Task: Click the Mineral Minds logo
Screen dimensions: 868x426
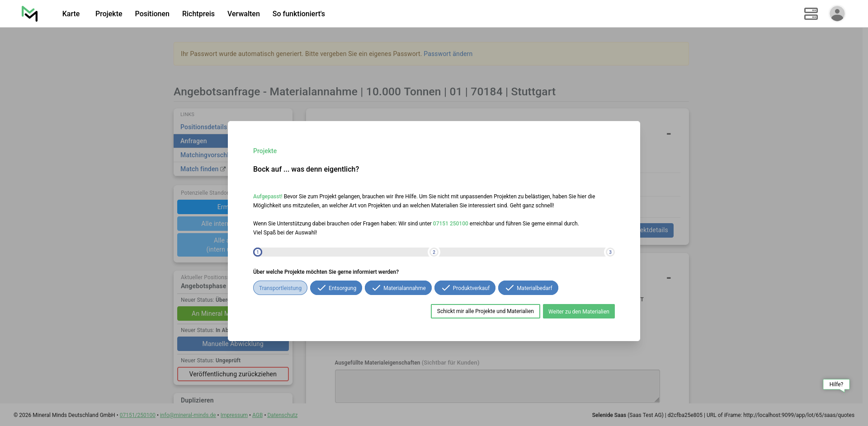Action: (30, 14)
